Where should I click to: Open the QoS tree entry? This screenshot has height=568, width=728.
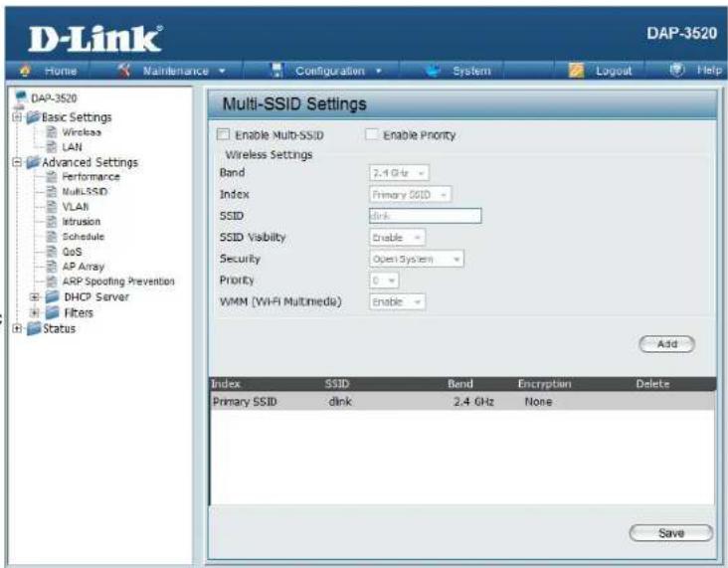tap(72, 252)
